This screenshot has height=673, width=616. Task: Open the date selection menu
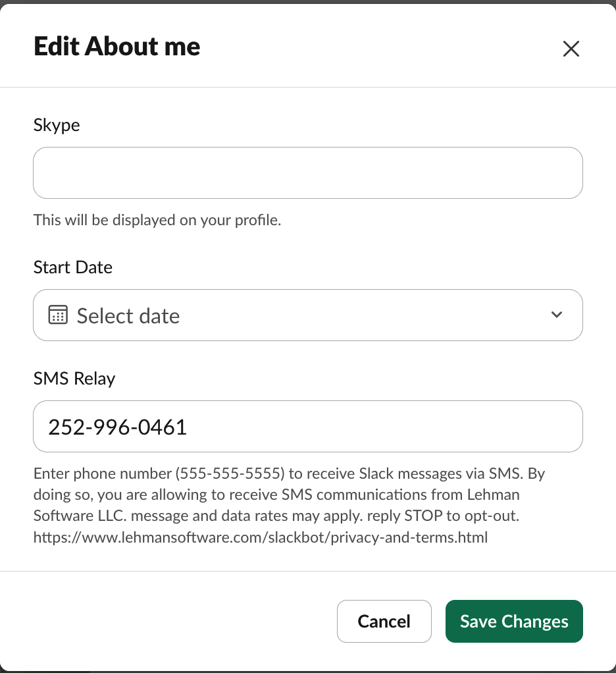307,315
